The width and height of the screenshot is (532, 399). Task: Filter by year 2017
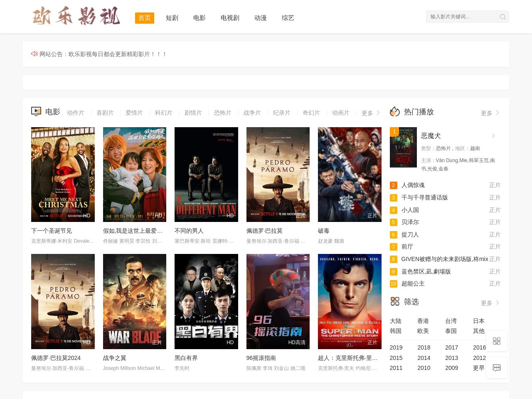pyautogui.click(x=452, y=347)
